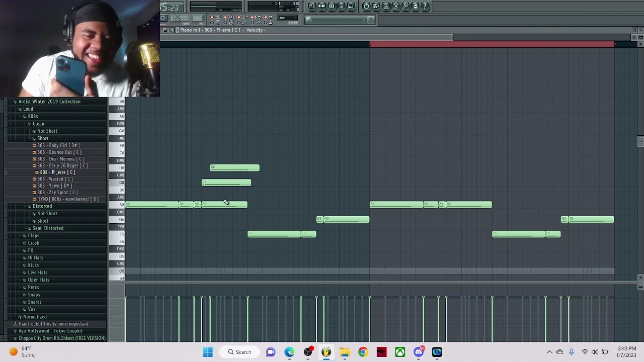Click the piano roll horizontal scrollbar
The height and width of the screenshot is (362, 644).
[x=306, y=37]
